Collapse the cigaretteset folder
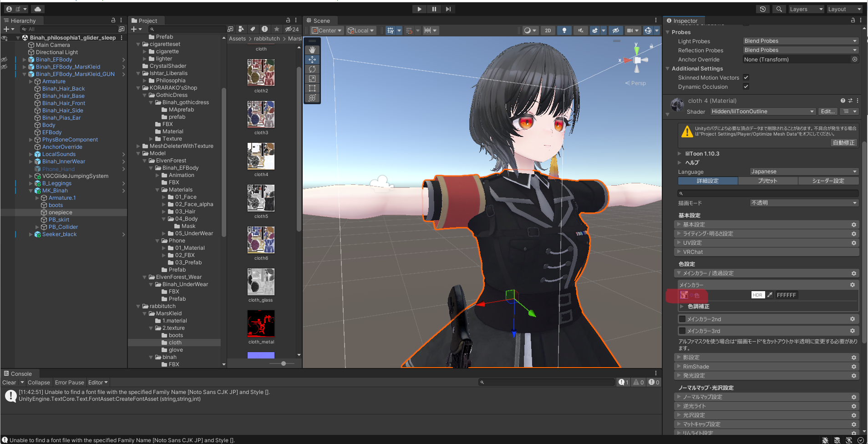 tap(138, 44)
